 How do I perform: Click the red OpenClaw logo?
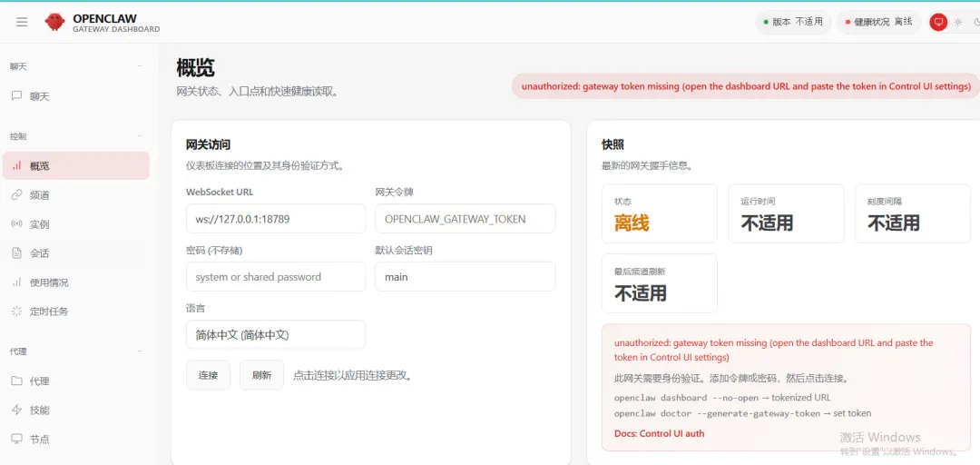[55, 22]
